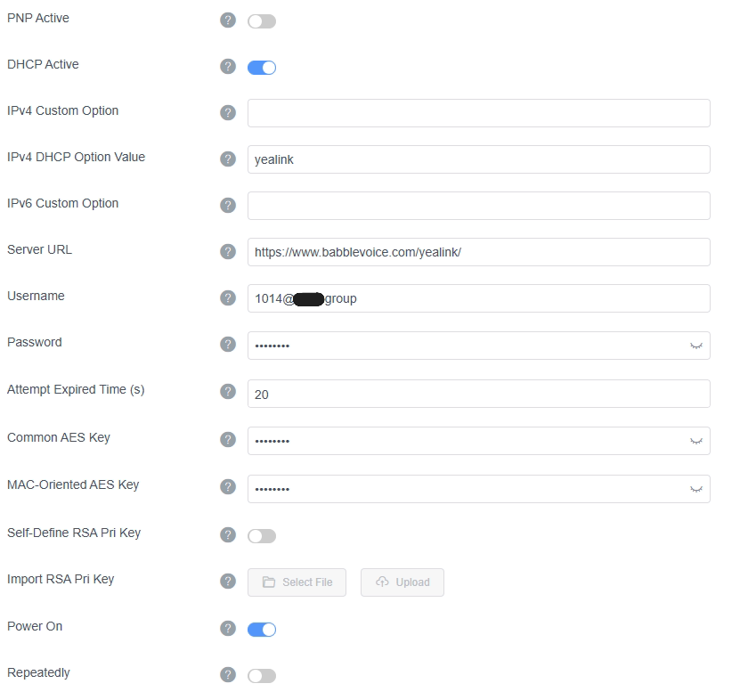
Task: Turn off the Power On toggle
Action: 262,630
